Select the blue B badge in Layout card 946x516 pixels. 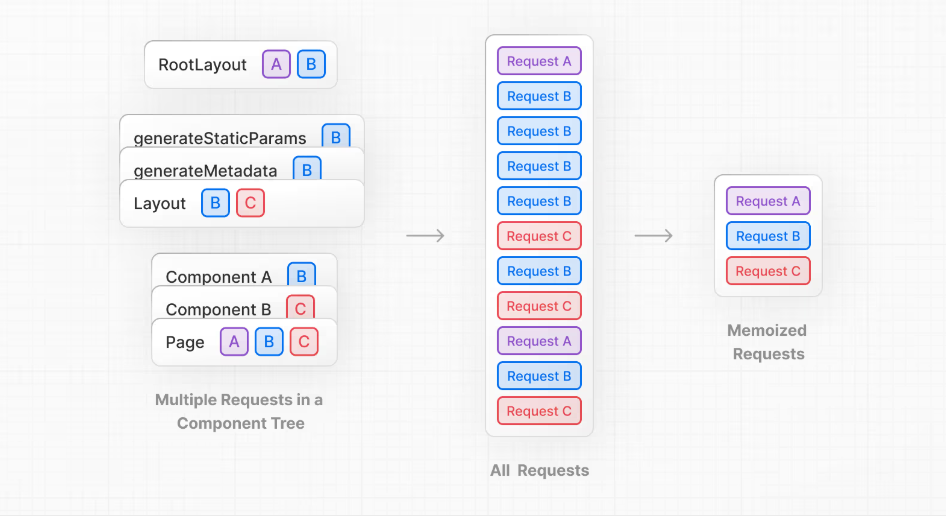point(215,203)
